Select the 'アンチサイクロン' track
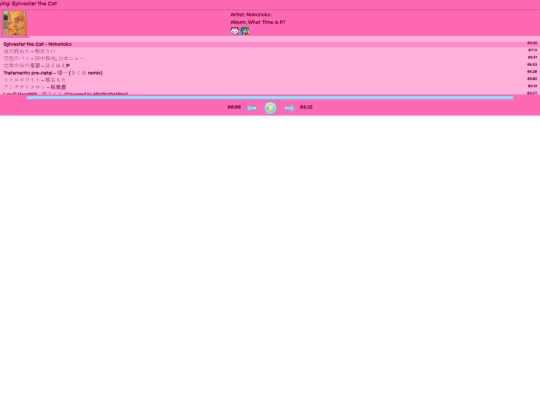The width and height of the screenshot is (540, 405). coord(270,87)
